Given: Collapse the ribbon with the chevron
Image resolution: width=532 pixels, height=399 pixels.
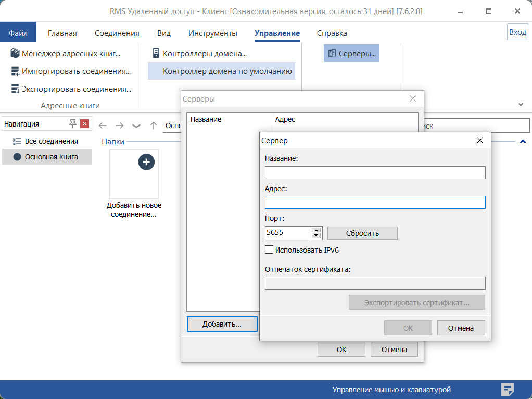Looking at the screenshot, I should [521, 105].
